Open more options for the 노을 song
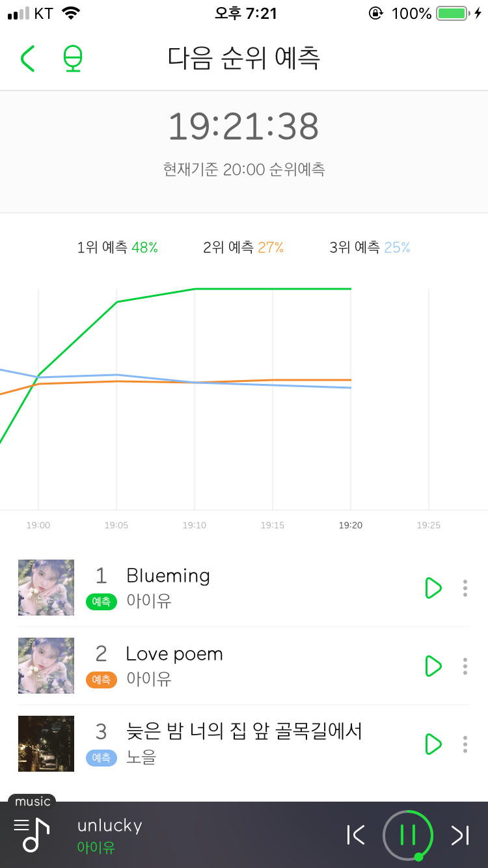This screenshot has width=488, height=868. 465,744
